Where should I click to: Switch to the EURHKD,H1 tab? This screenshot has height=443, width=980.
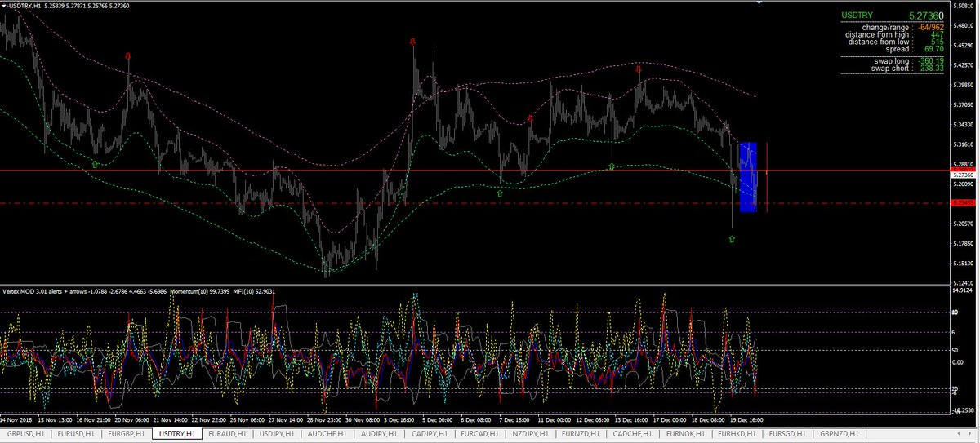(736, 433)
